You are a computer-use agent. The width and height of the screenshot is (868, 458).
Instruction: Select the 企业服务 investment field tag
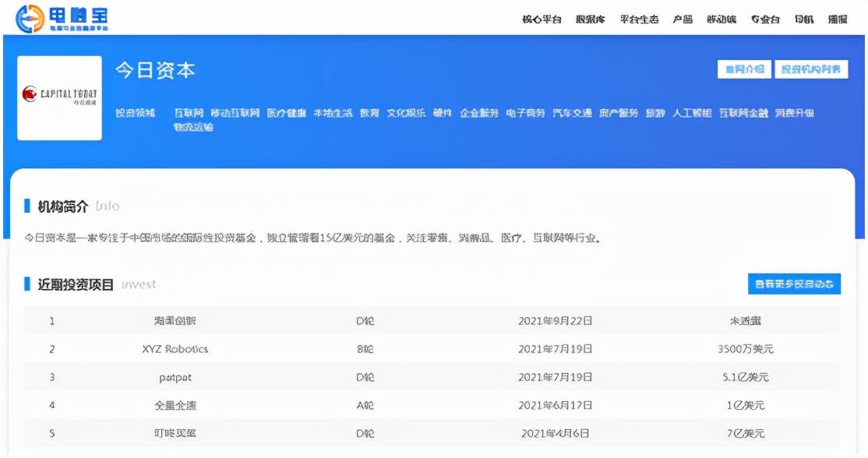coord(479,113)
